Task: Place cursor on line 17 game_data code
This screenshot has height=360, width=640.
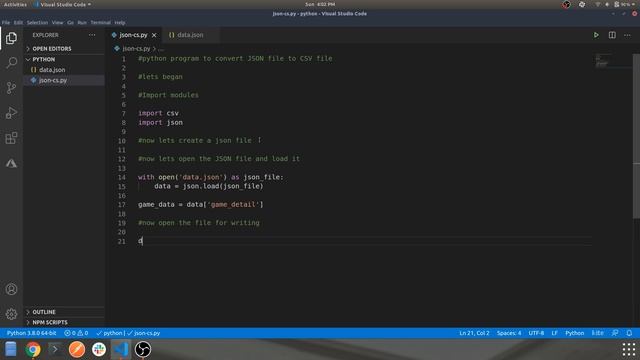Action: pos(201,204)
